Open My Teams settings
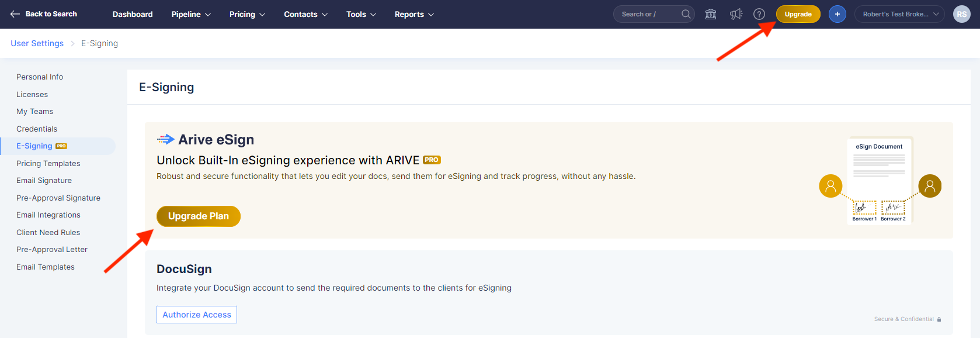The image size is (980, 338). 34,112
